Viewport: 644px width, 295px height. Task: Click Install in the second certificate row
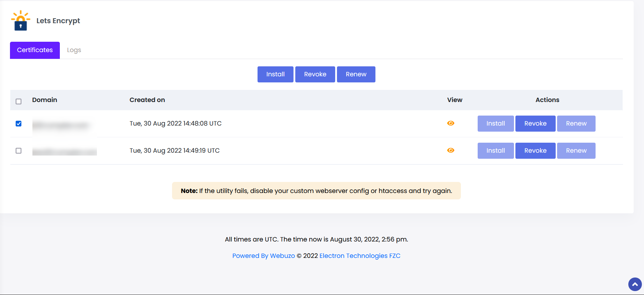495,151
